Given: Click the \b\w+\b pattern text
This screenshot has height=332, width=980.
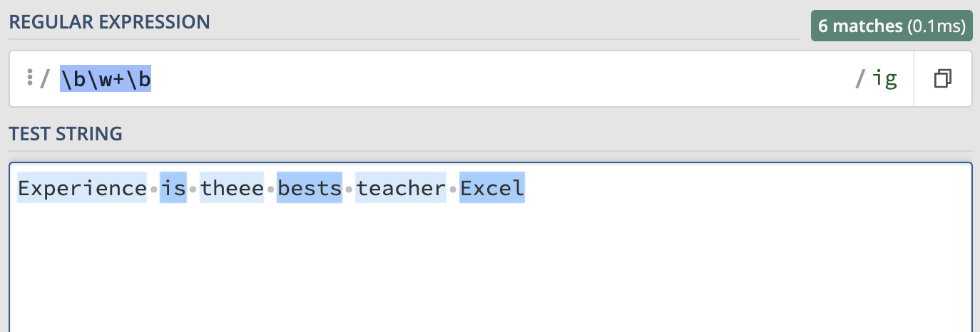Looking at the screenshot, I should [x=106, y=79].
